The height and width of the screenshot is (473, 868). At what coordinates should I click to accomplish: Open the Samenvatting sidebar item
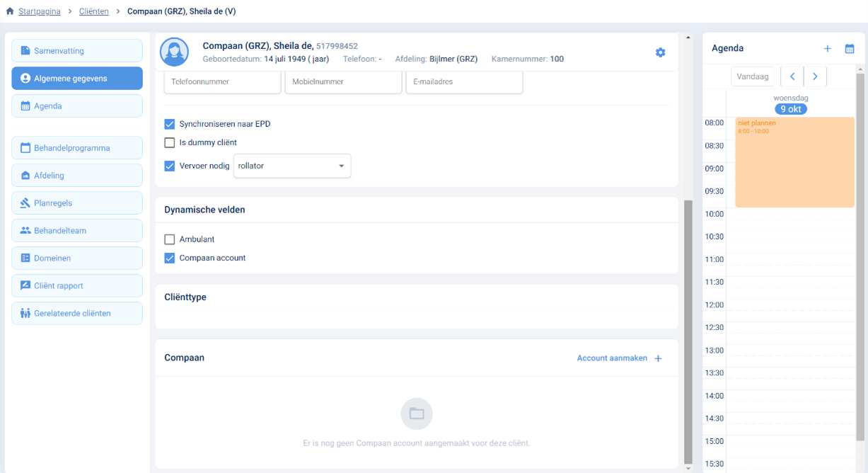click(x=77, y=51)
